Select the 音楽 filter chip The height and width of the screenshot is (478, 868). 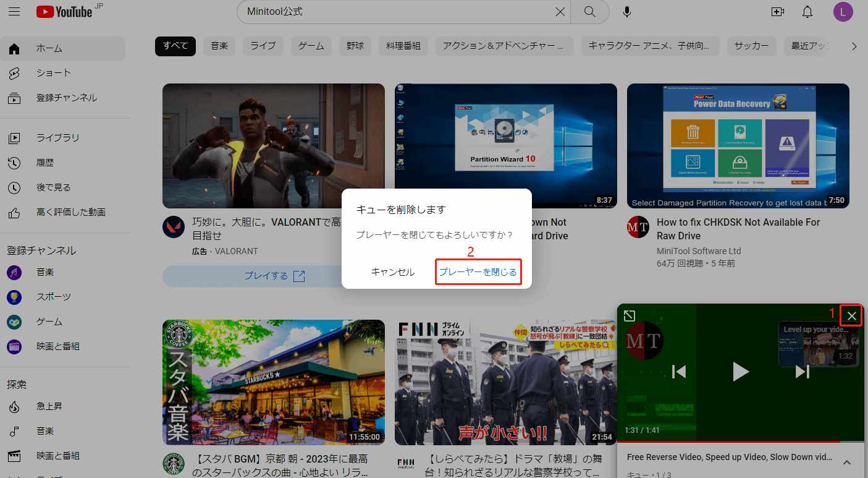(219, 46)
